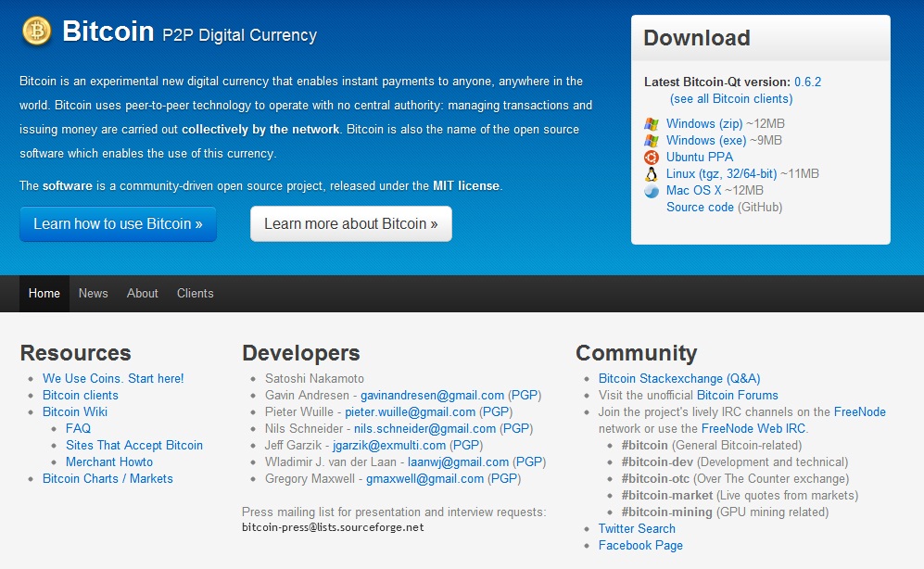Viewport: 924px width, 569px height.
Task: Click the #bitcoin-mining channel text
Action: [666, 512]
